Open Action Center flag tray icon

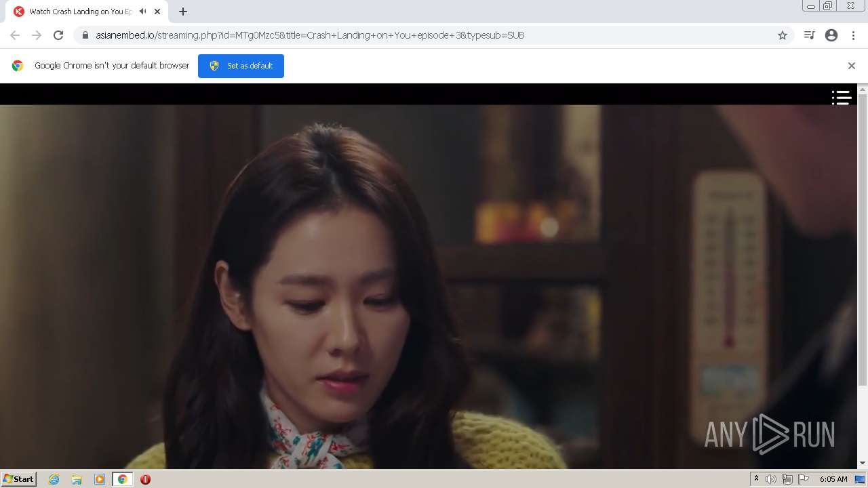804,479
